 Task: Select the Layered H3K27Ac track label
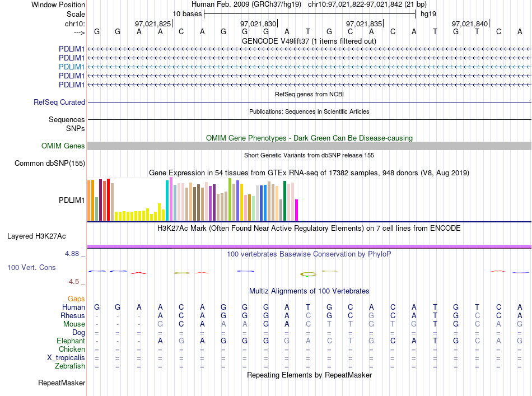(36, 236)
